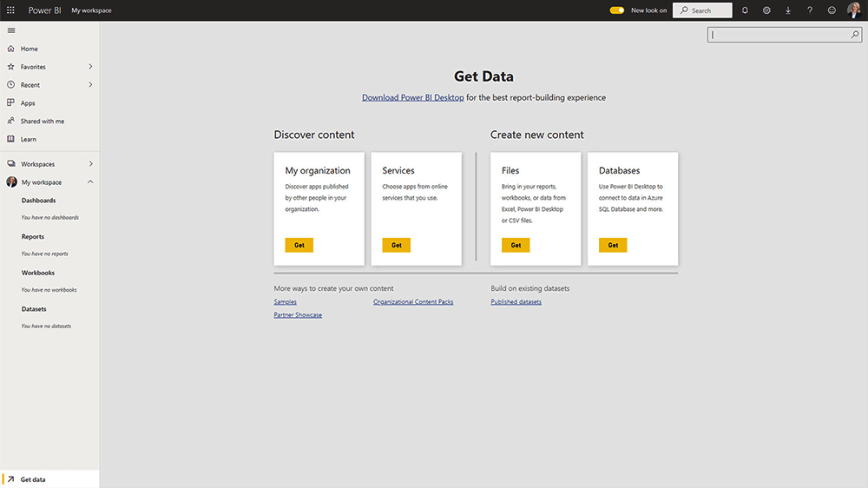Screen dimensions: 868x488
Task: Click the Power BI title text
Action: 45,10
